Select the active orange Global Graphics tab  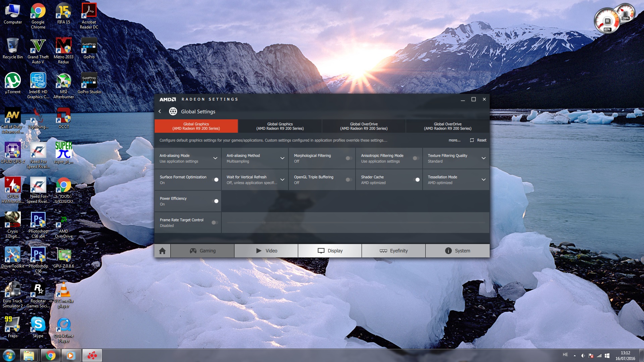click(x=196, y=126)
